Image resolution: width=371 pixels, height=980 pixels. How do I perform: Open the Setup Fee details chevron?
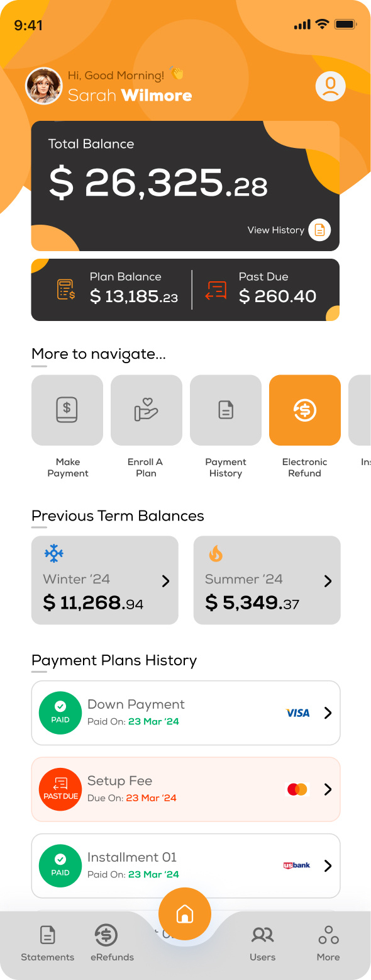(328, 789)
